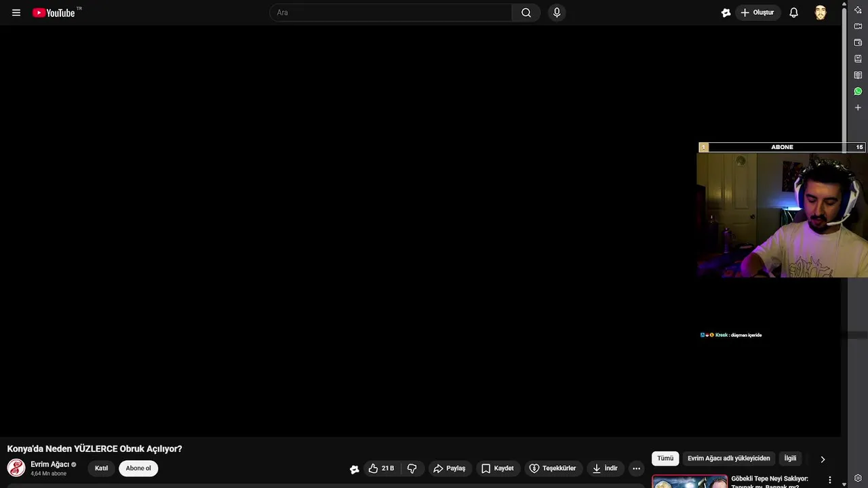This screenshot has width=868, height=488.
Task: Share the video with Paylaş
Action: click(449, 468)
